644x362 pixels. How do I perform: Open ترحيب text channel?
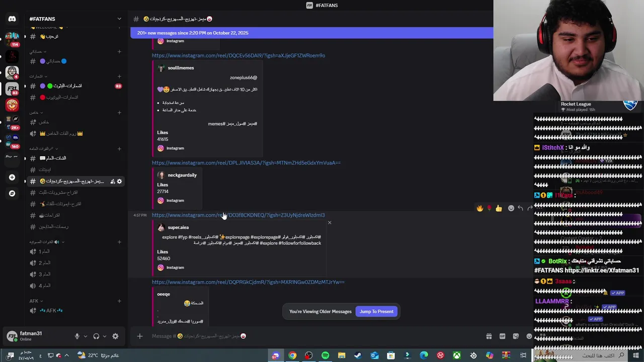point(75,37)
